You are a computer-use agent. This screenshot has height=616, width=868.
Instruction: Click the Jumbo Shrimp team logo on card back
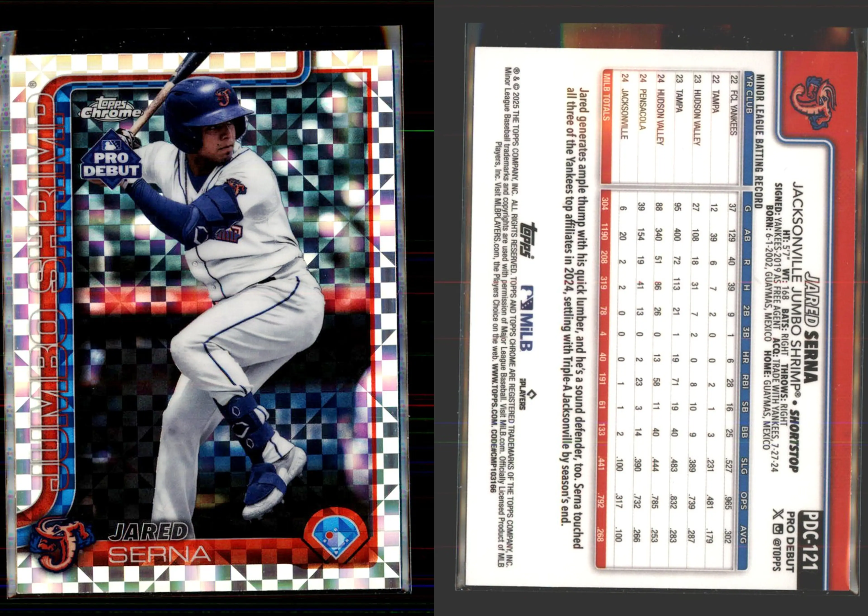813,102
